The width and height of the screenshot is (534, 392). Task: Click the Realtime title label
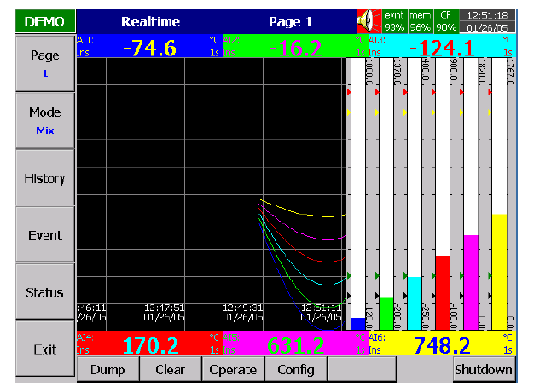tap(150, 22)
